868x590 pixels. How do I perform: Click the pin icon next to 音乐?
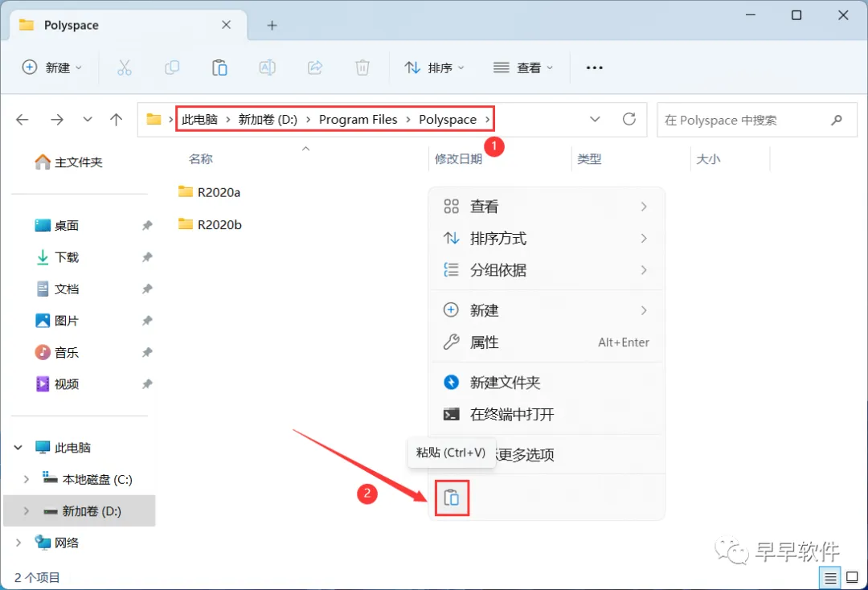(x=147, y=353)
